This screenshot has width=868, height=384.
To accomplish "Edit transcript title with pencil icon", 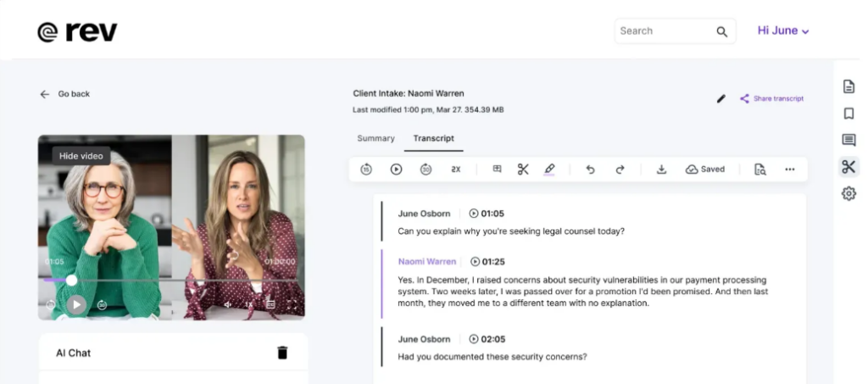I will 721,98.
